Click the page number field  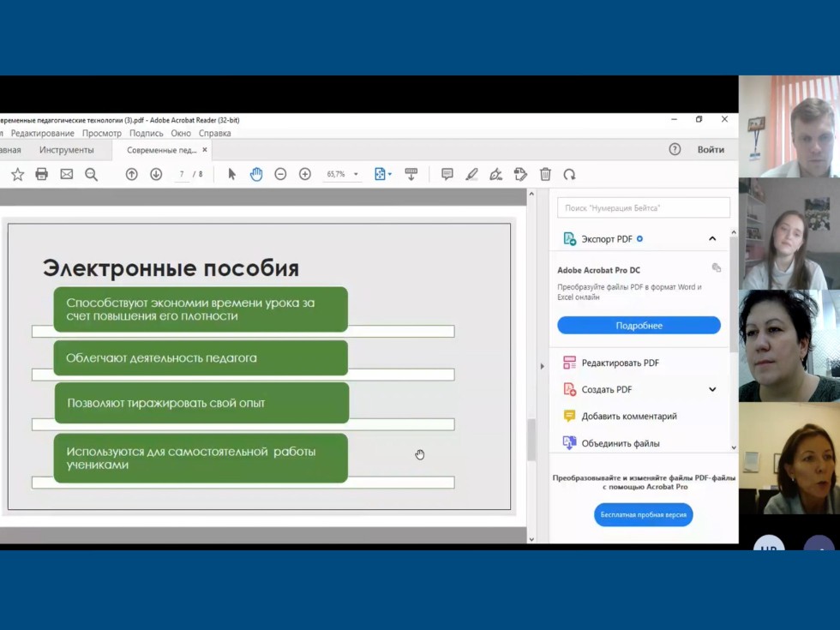(x=182, y=174)
